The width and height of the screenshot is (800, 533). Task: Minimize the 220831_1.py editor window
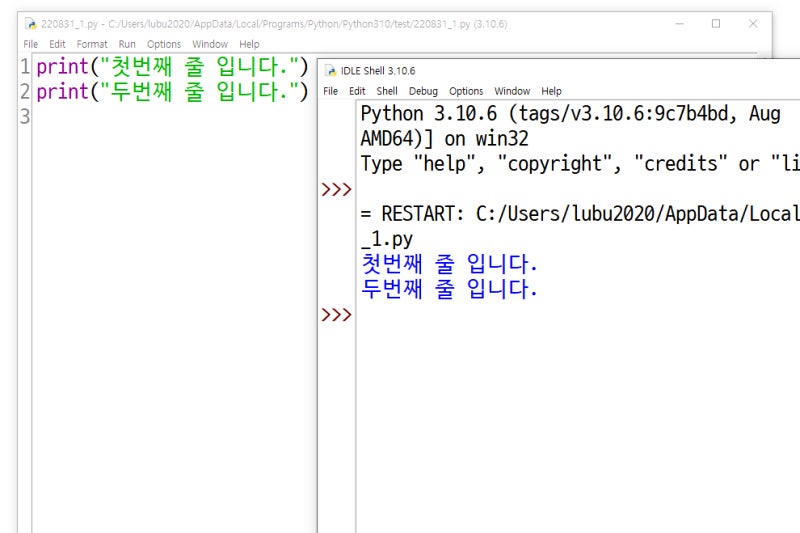(x=679, y=24)
